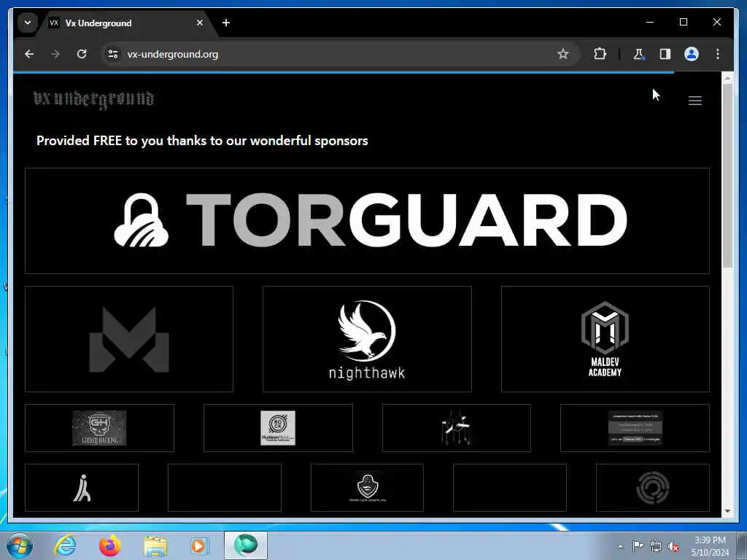Open Action Center flag icon

click(638, 546)
